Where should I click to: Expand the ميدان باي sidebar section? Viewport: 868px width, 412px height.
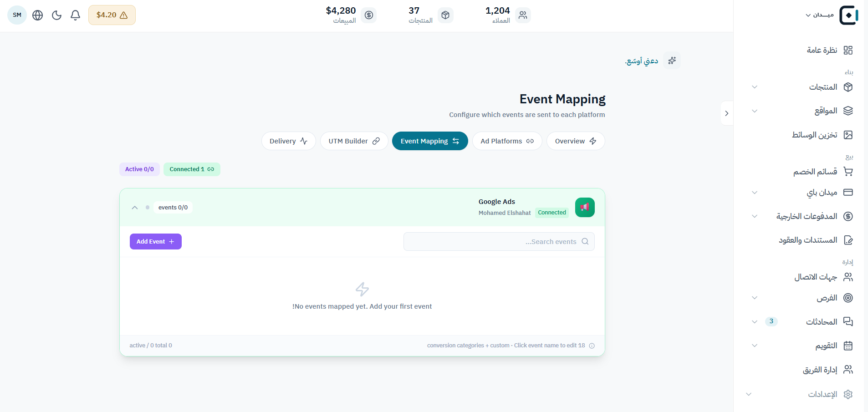tap(755, 193)
